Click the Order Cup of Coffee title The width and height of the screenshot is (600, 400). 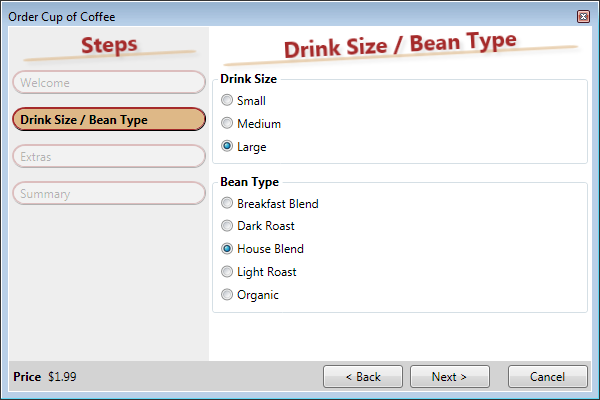point(62,17)
